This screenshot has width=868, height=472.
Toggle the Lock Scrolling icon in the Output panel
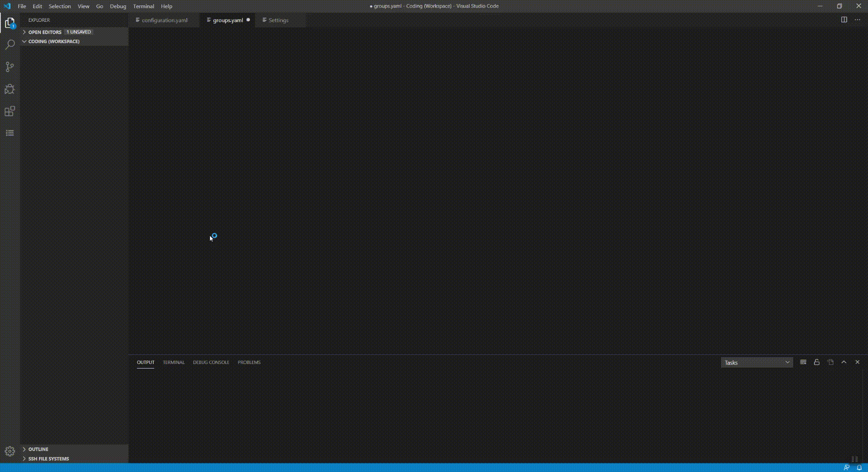[x=816, y=362]
